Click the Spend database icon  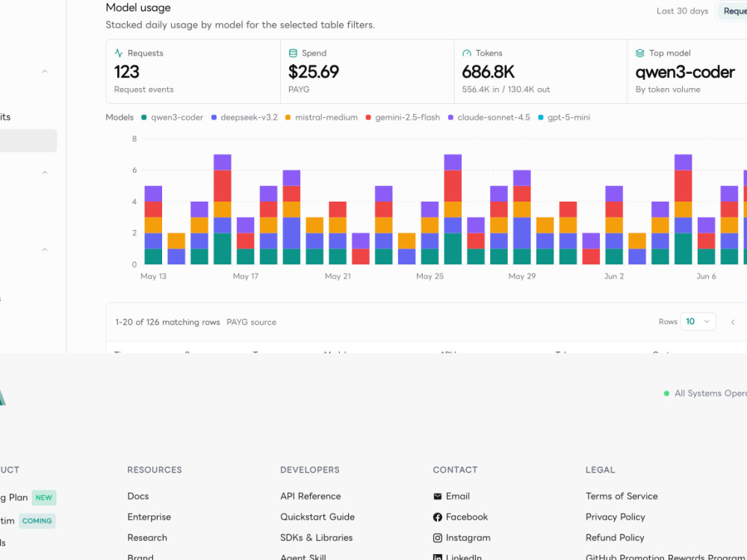pyautogui.click(x=293, y=53)
